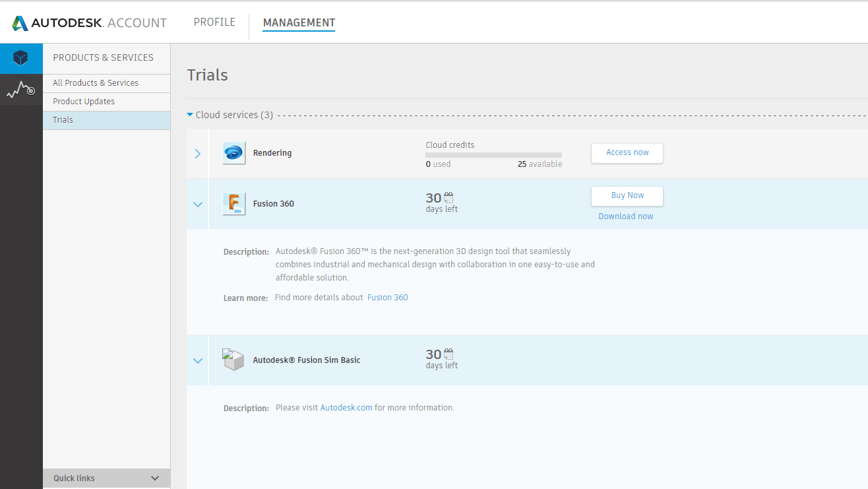Click the Autodesk® Fusion Sim Basic name

[x=307, y=360]
